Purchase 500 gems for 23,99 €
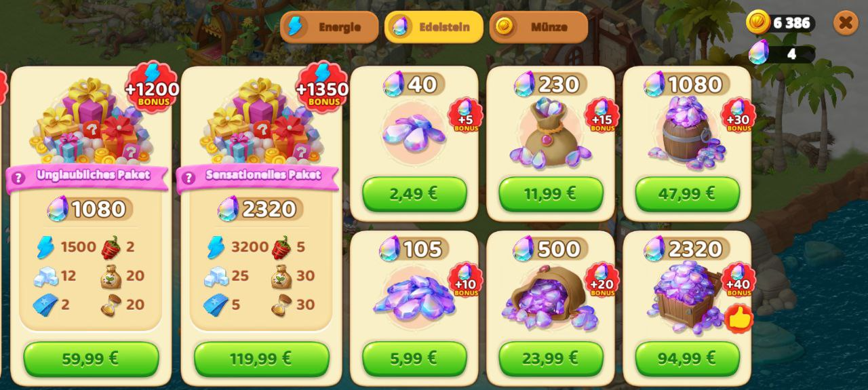Screen dimensions: 868x390 (x=551, y=358)
